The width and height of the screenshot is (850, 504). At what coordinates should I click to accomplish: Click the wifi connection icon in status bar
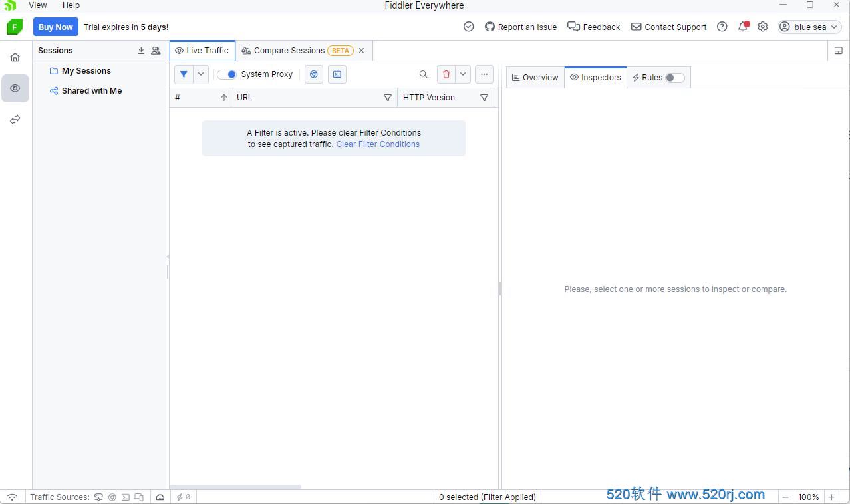tap(12, 497)
